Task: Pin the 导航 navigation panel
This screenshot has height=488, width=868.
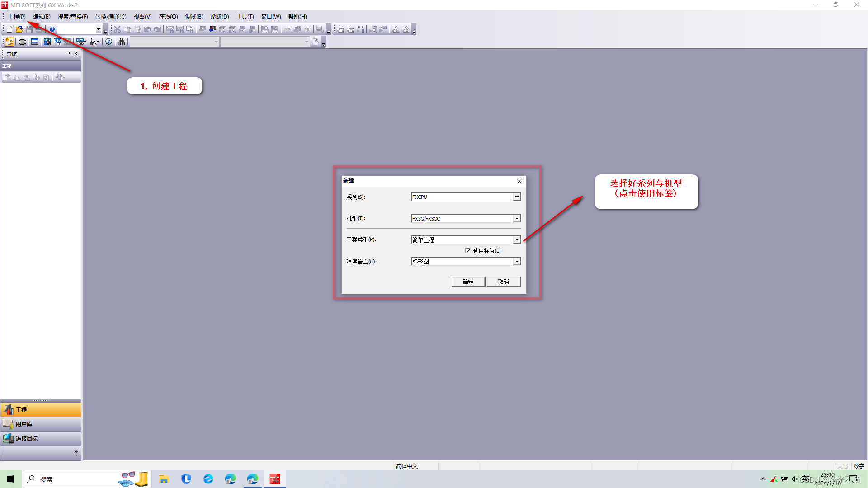Action: 69,53
